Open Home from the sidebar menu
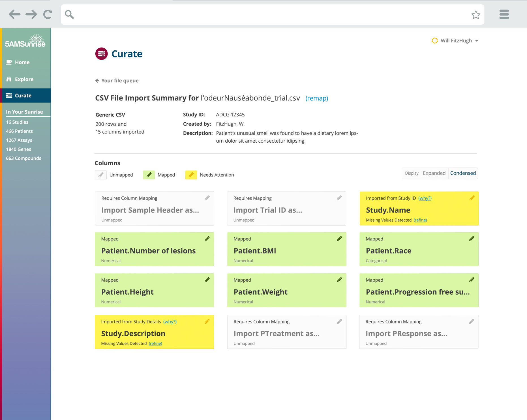Image resolution: width=527 pixels, height=420 pixels. click(x=22, y=62)
